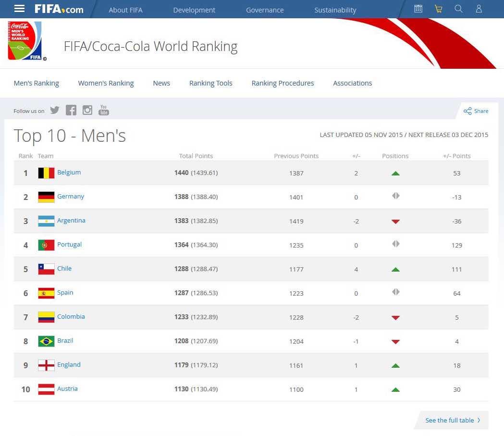Viewport: 504px width, 436px height.
Task: Click the Positions column header
Action: pos(395,156)
